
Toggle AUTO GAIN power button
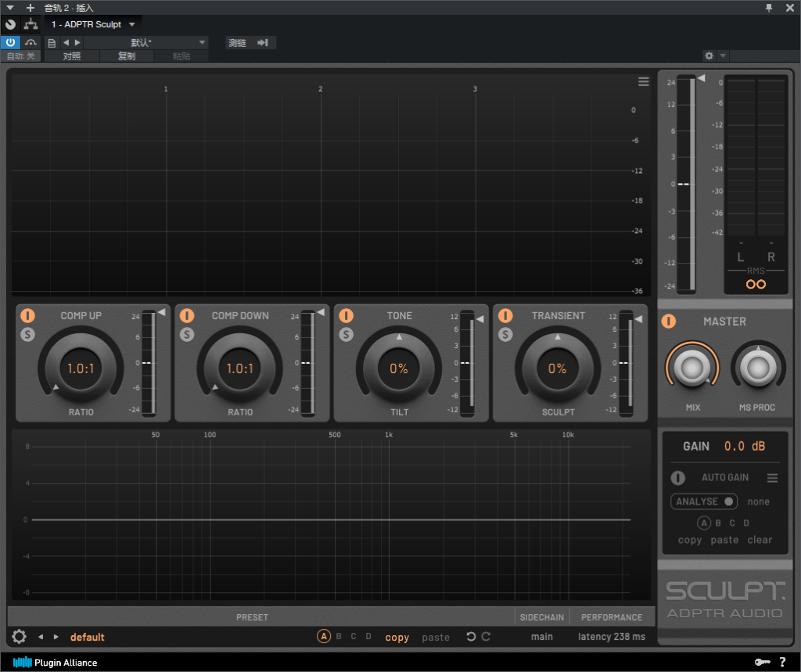[x=678, y=478]
